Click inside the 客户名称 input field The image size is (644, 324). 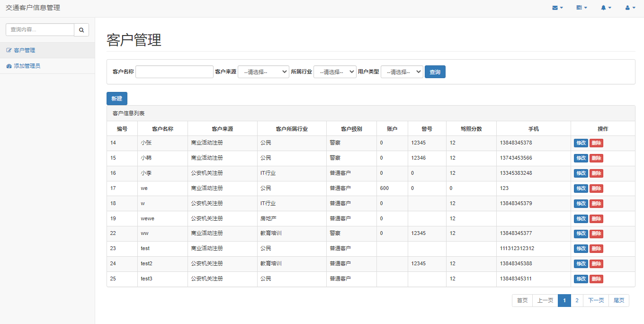pyautogui.click(x=174, y=72)
